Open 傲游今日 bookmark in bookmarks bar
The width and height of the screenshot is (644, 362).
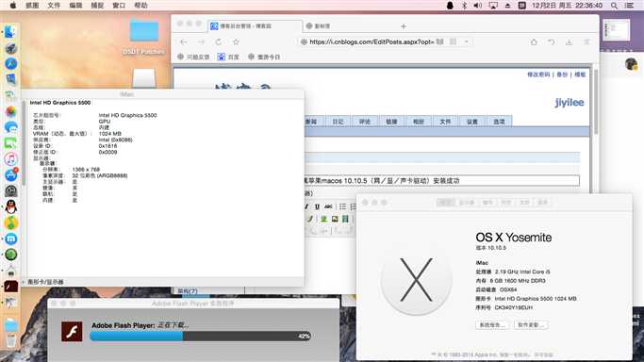tap(264, 58)
